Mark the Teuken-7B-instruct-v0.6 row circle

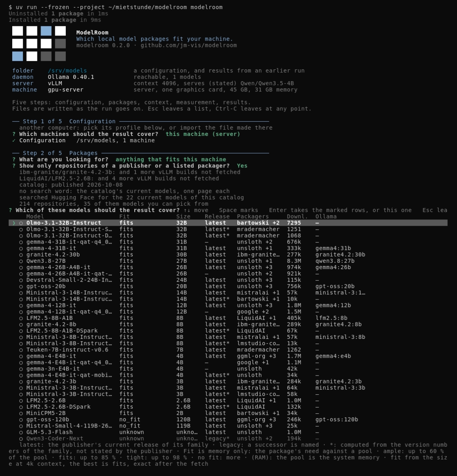[21, 350]
